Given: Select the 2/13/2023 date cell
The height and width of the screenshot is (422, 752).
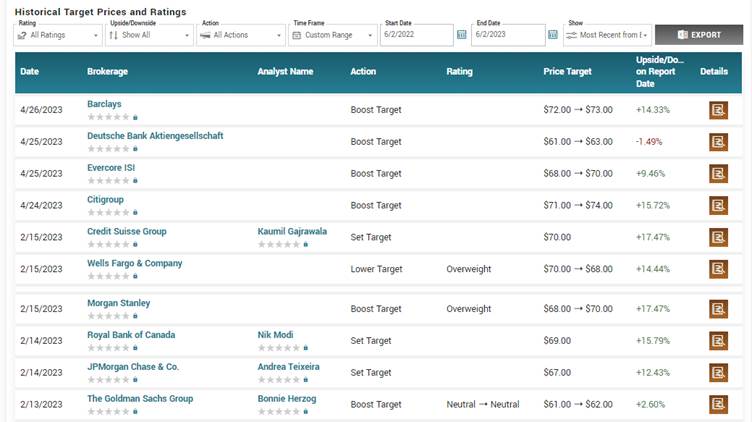Looking at the screenshot, I should [x=41, y=404].
